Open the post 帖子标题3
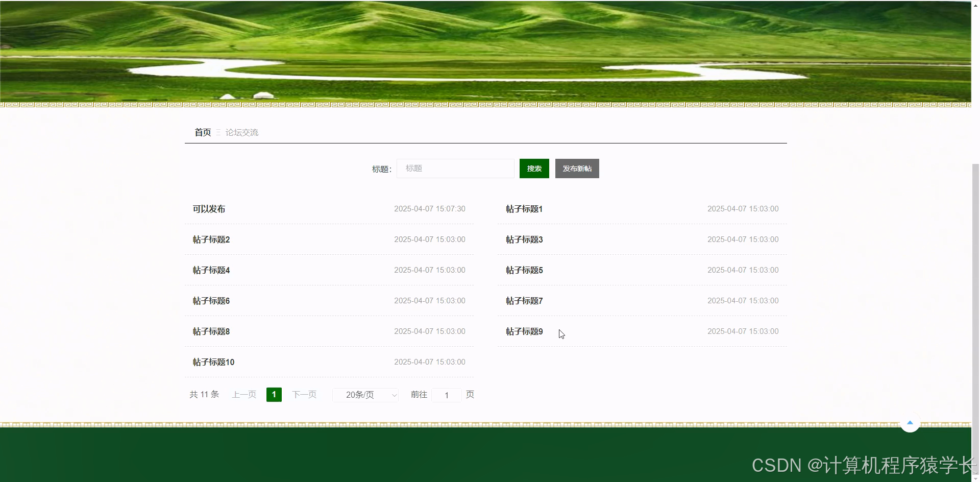980x482 pixels. coord(523,239)
